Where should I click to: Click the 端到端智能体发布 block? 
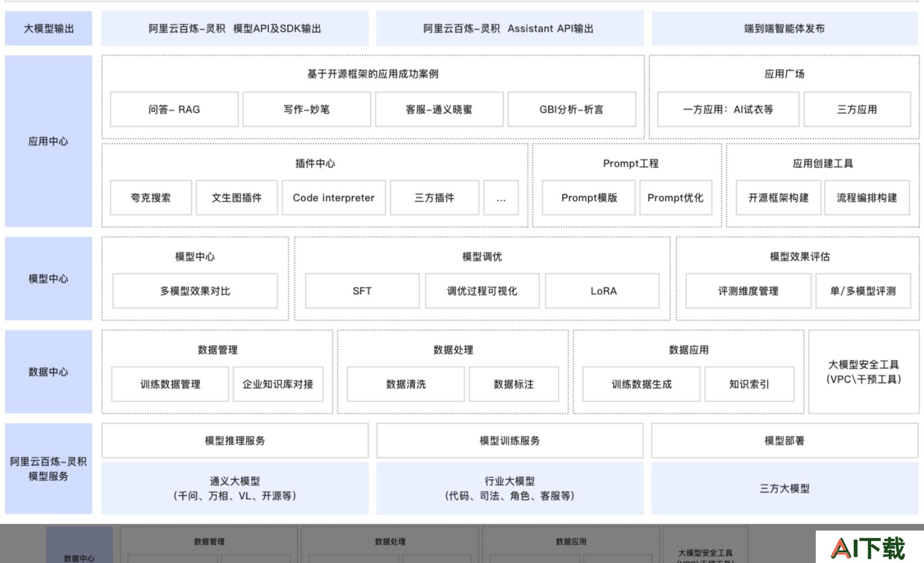coord(784,29)
